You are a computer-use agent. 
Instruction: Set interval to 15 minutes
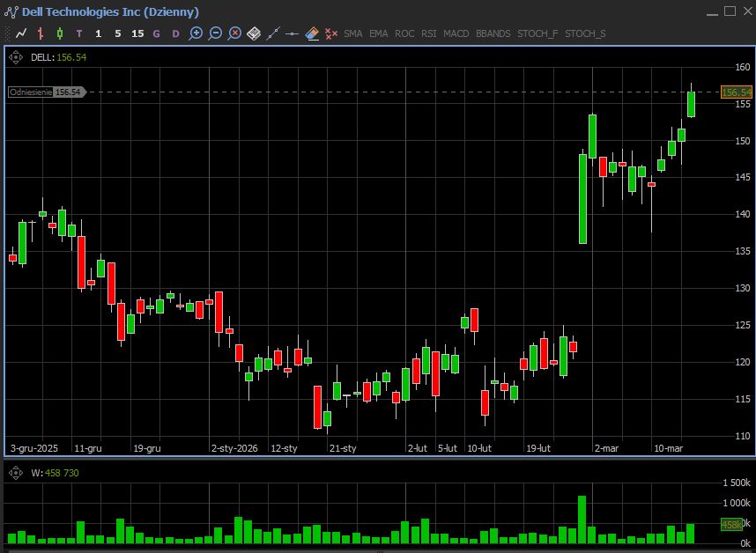click(137, 33)
